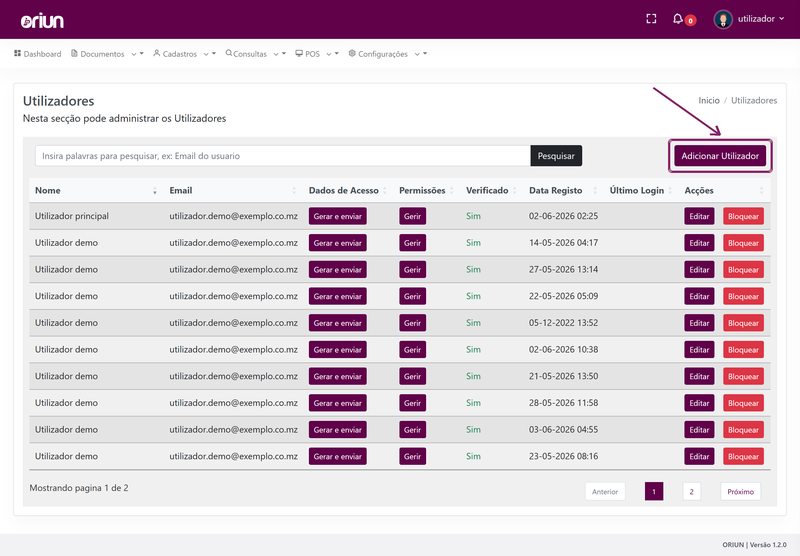Viewport: 800px width, 556px height.
Task: Click Gerir for Utilizador principal
Action: [x=412, y=216]
